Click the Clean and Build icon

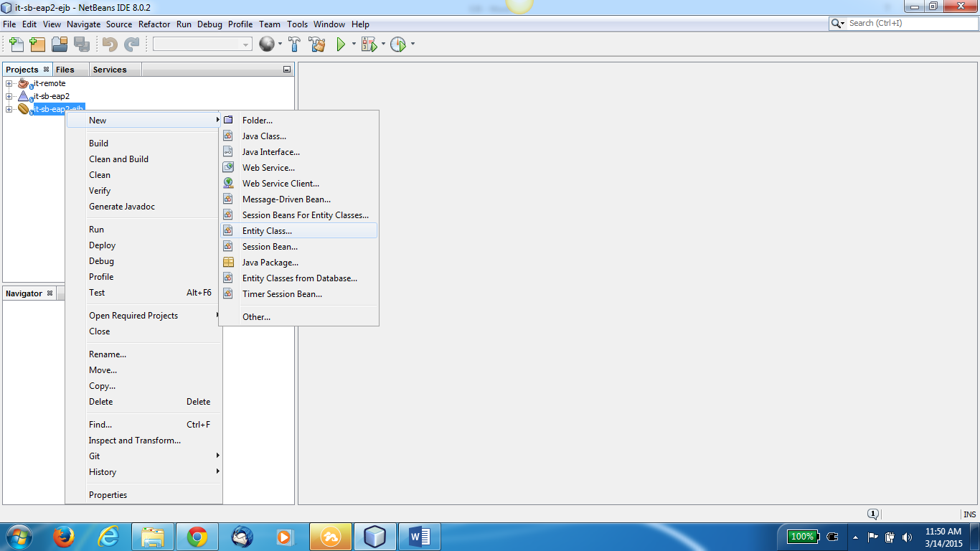[317, 44]
